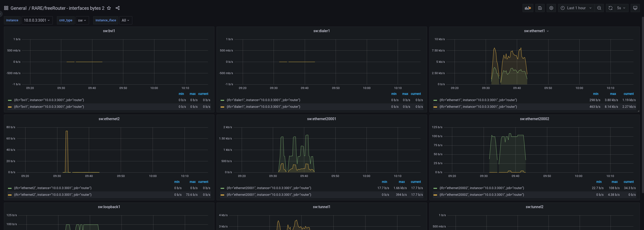Toggle yellow ifc="dialer1" series in legend
The height and width of the screenshot is (230, 644).
(263, 107)
